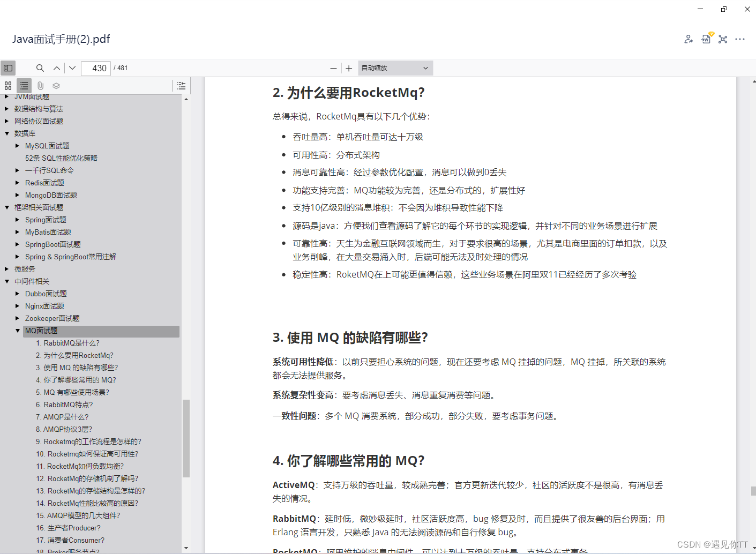
Task: Click the share user icon in header
Action: tap(688, 39)
